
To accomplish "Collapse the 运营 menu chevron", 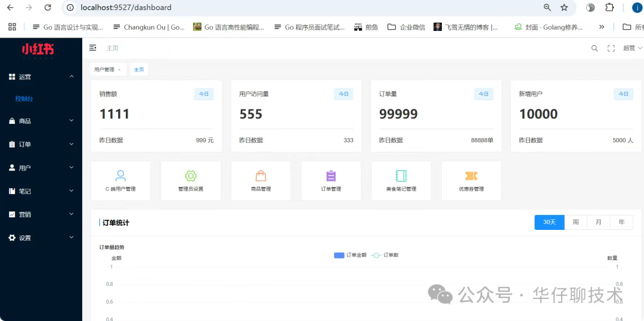I will (x=72, y=76).
